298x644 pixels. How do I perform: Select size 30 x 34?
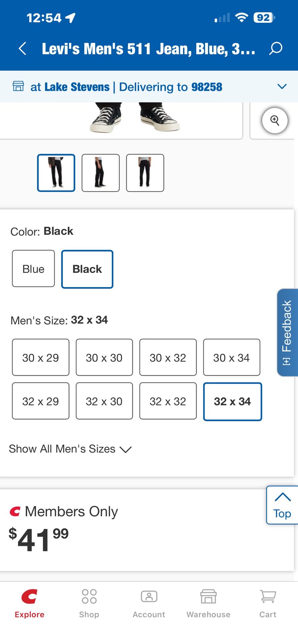(x=231, y=358)
